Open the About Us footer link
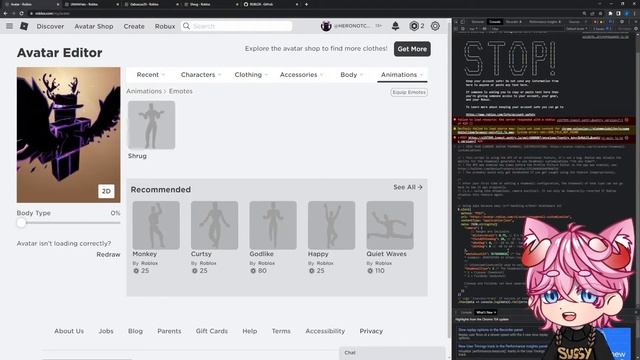640x360 pixels. click(69, 331)
